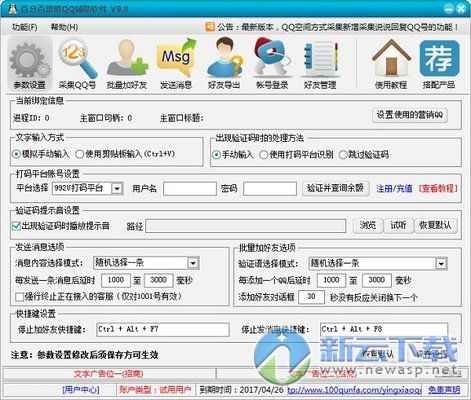The image size is (471, 400).
Task: Expand 验证语选择模式 dropdown
Action: pos(441,264)
